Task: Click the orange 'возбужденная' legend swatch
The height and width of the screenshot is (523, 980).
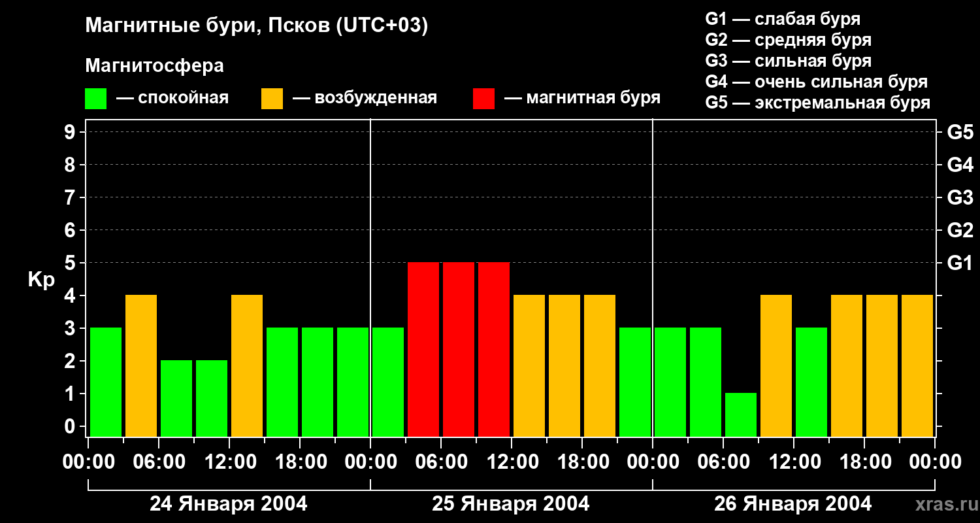Action: [272, 99]
